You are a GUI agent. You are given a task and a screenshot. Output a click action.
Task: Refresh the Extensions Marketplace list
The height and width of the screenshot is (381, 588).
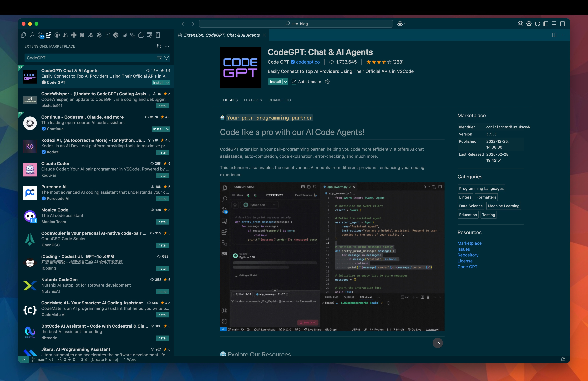pyautogui.click(x=159, y=46)
